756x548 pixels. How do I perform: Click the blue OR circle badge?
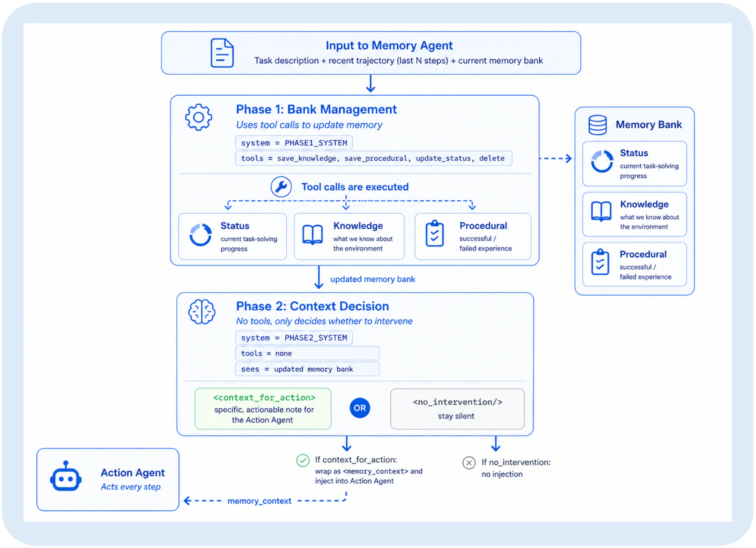click(360, 408)
